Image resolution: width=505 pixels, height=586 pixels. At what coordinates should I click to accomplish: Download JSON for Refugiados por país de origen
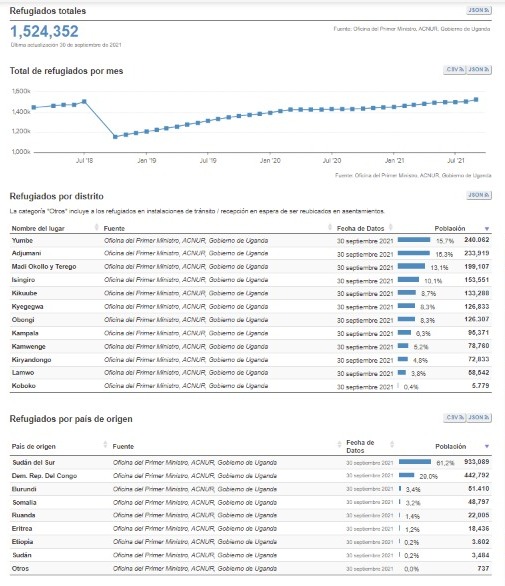[479, 417]
